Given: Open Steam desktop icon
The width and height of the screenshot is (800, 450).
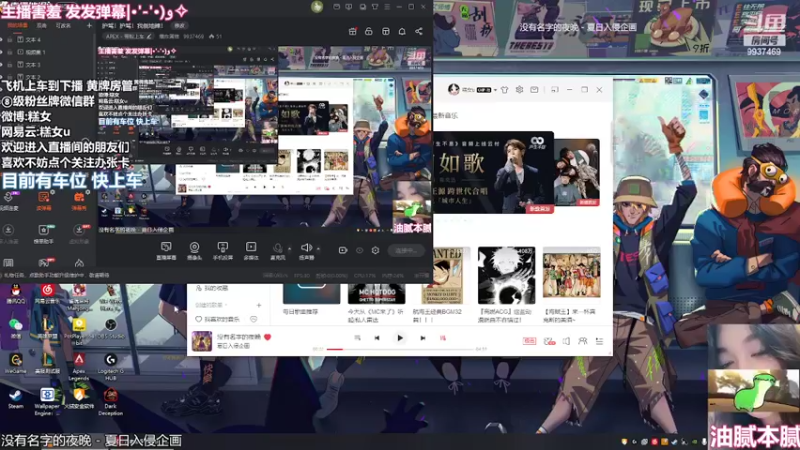Looking at the screenshot, I should [x=15, y=399].
